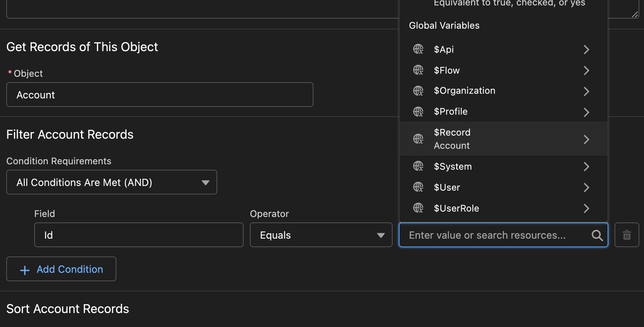Click the Field input showing Id

tap(139, 235)
